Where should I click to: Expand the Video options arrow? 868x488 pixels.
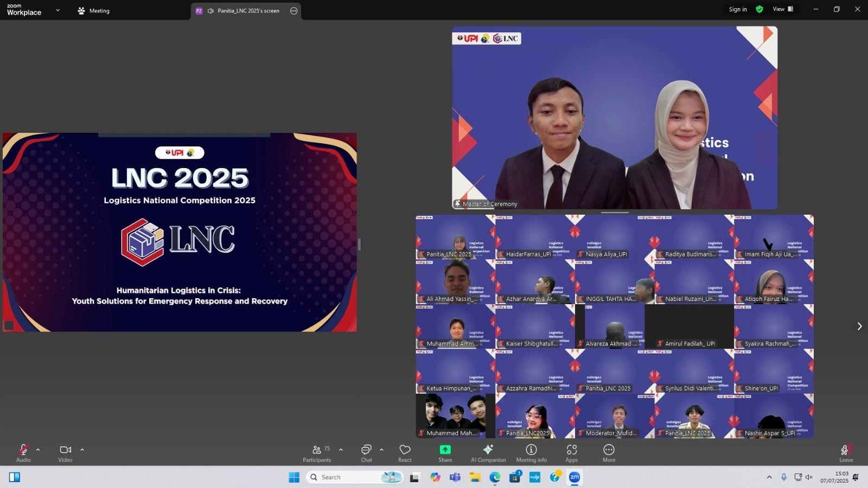pyautogui.click(x=82, y=450)
